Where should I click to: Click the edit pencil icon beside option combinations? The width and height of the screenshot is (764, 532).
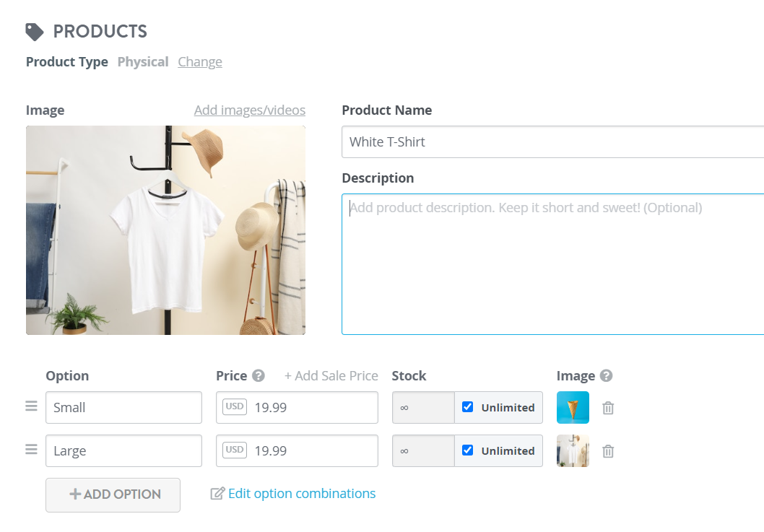click(217, 494)
